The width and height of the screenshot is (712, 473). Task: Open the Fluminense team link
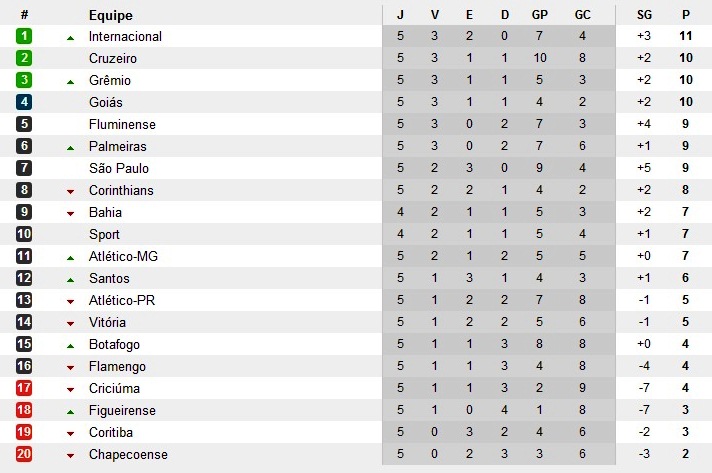tap(118, 124)
